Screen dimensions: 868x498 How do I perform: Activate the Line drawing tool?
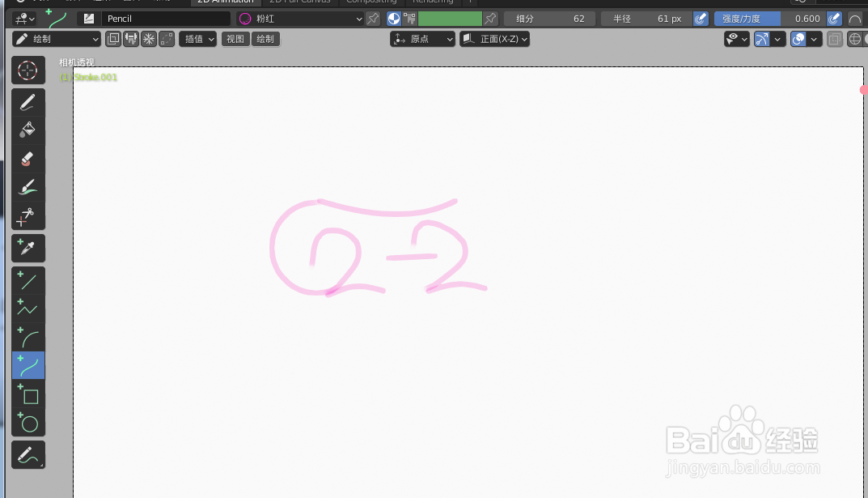pyautogui.click(x=28, y=280)
